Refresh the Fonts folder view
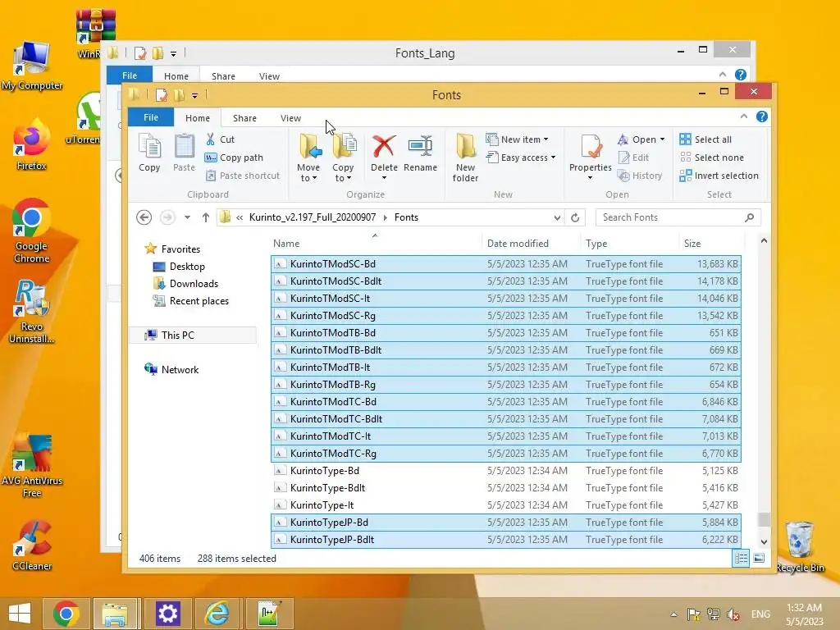Image resolution: width=840 pixels, height=630 pixels. click(575, 217)
